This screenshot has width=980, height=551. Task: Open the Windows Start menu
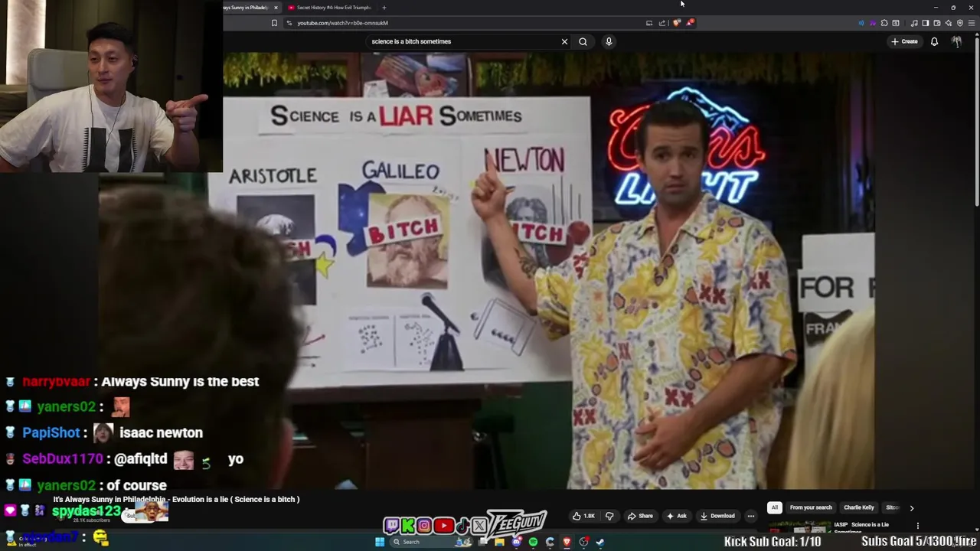[379, 542]
